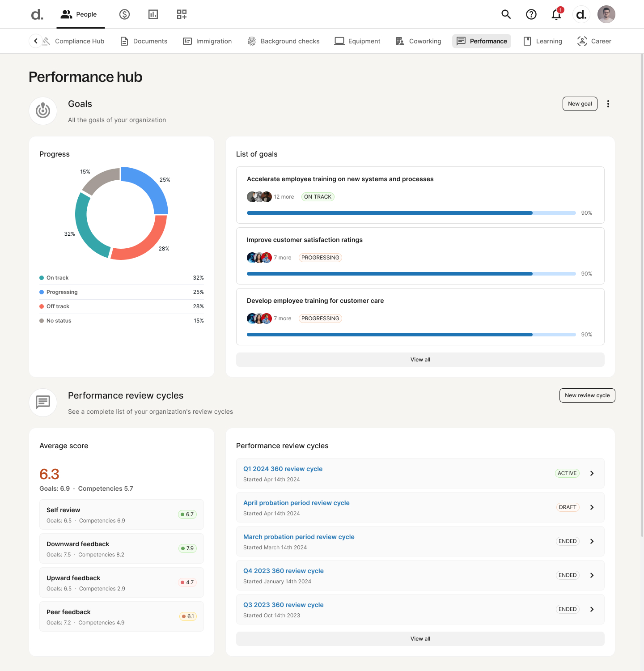Expand the Q1 2024 360 review cycle
The height and width of the screenshot is (671, 644).
[592, 473]
